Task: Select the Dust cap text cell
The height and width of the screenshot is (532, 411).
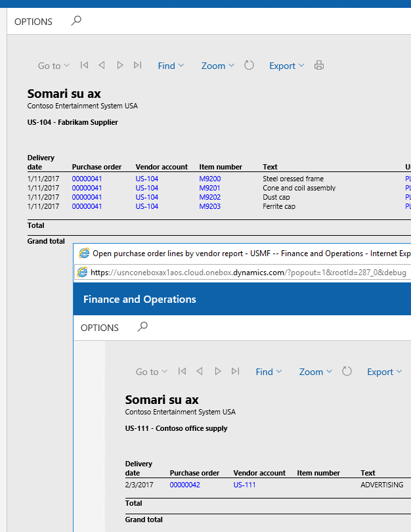Action: pyautogui.click(x=276, y=197)
